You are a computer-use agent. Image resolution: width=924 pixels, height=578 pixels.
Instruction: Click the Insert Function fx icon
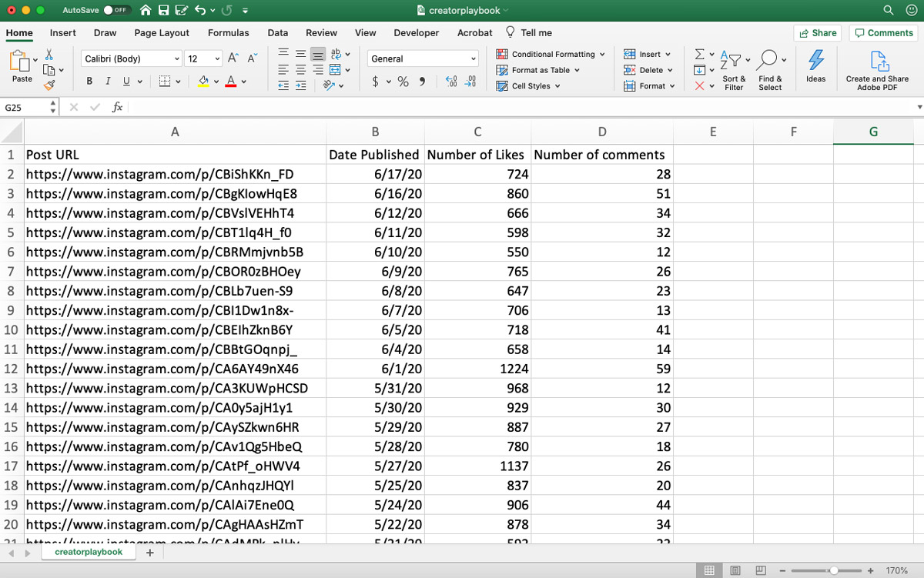118,108
